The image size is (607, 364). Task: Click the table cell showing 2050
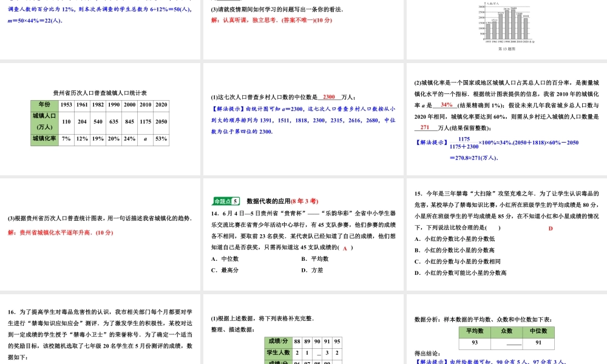click(161, 121)
